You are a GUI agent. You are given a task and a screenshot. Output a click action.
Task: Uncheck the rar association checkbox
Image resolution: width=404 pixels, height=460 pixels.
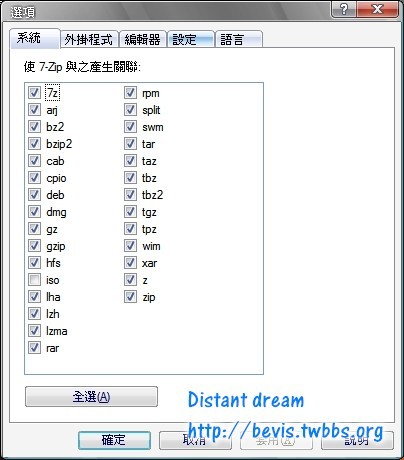[x=34, y=348]
